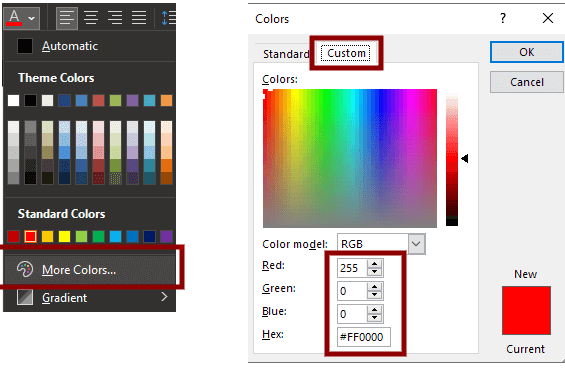Click the help question mark
This screenshot has height=368, width=565.
click(503, 18)
